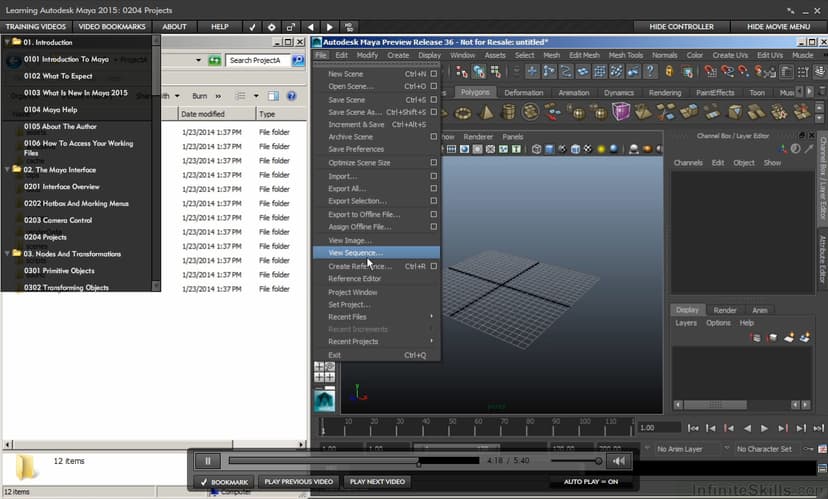Click the volume slider knob
This screenshot has height=499, width=828.
point(598,461)
